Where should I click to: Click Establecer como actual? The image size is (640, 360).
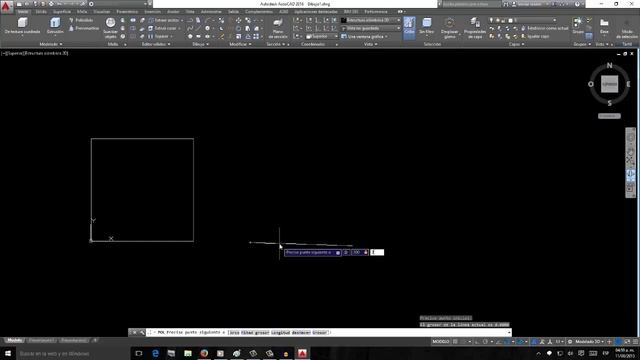545,28
